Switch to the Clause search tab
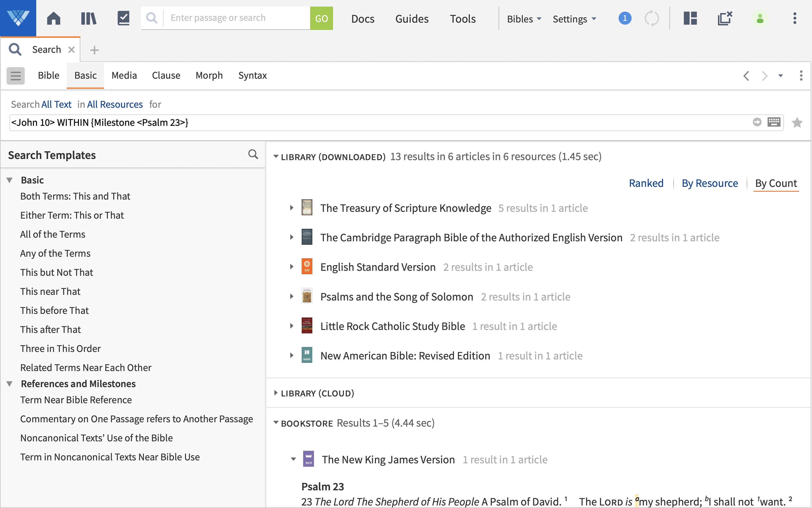The height and width of the screenshot is (508, 812). pos(166,76)
